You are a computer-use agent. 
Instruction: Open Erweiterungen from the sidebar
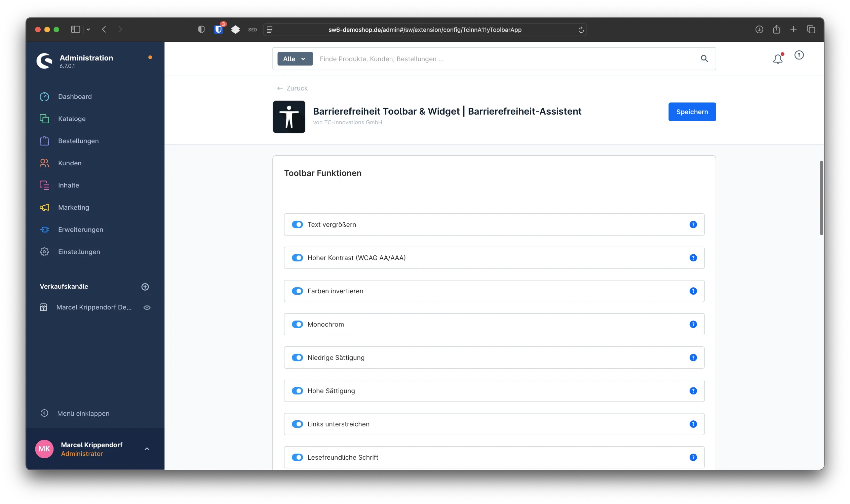[x=81, y=229]
